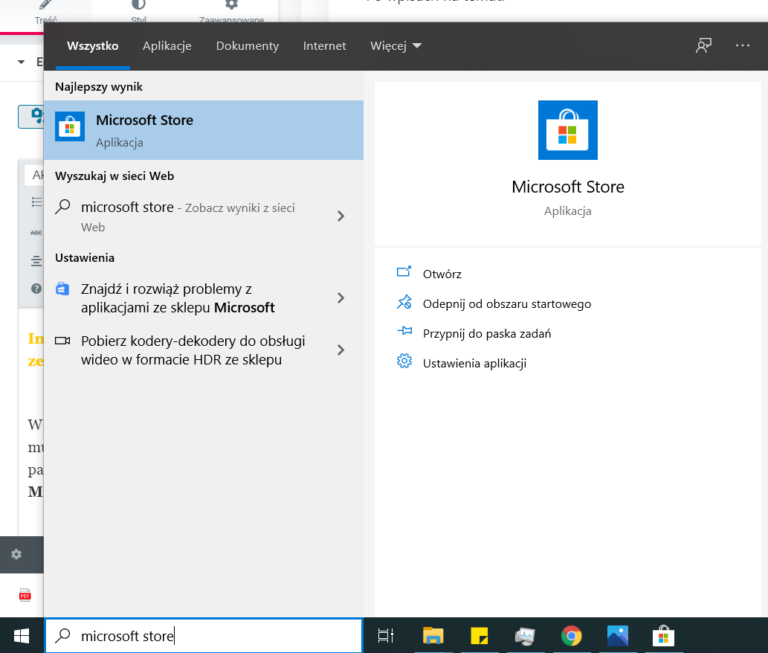The width and height of the screenshot is (768, 653).
Task: Click the troubleshoot settings icon next to Znajdź
Action: (62, 289)
